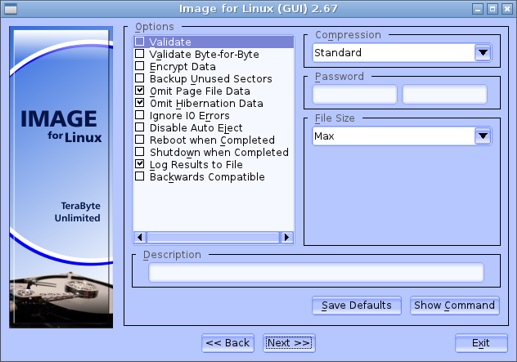Open the File Size dropdown arrow

click(483, 136)
